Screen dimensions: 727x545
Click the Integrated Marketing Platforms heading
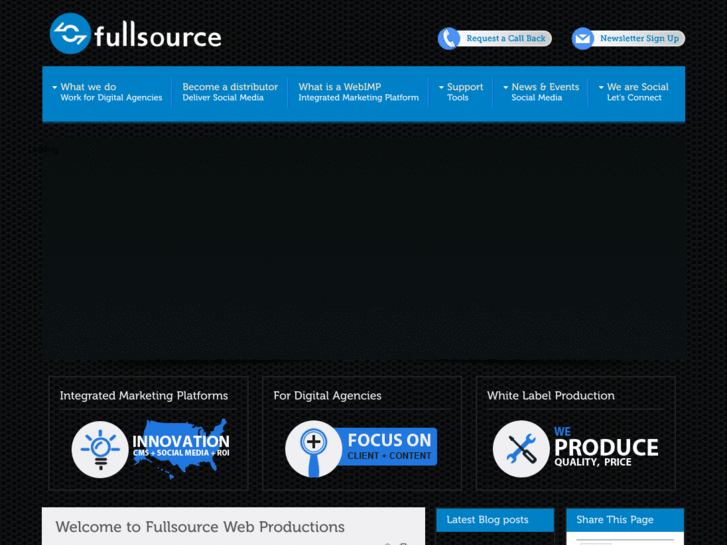144,396
